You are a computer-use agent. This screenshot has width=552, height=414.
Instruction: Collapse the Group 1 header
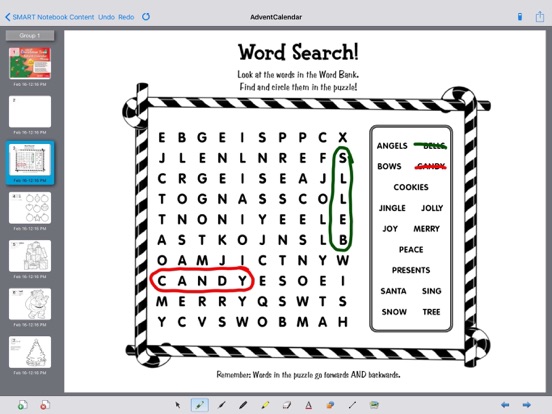[x=30, y=36]
